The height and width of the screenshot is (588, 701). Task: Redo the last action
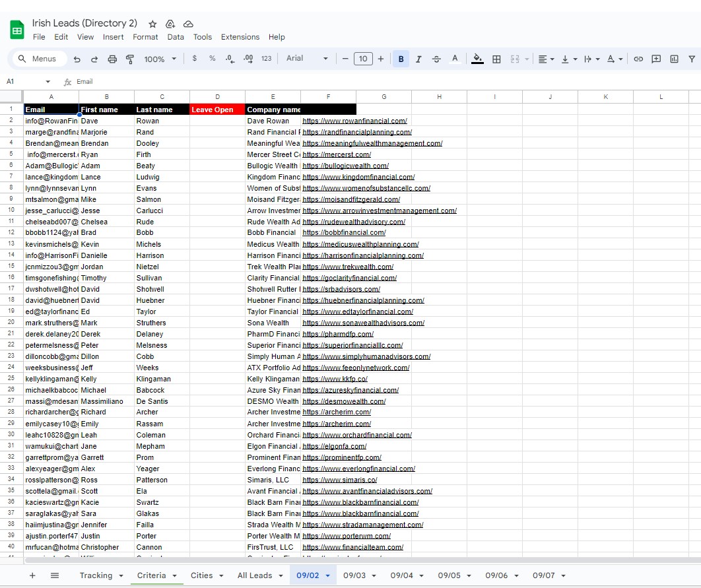coord(94,59)
